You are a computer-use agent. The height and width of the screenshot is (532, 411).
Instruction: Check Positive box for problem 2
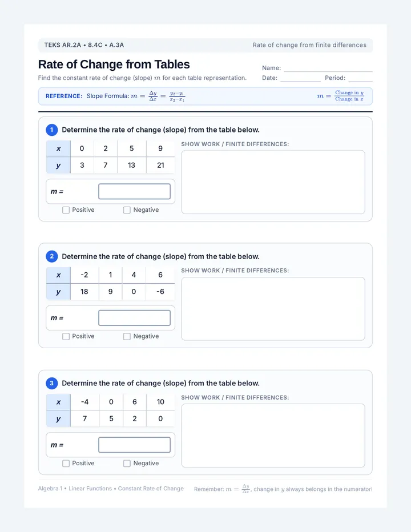coord(66,336)
